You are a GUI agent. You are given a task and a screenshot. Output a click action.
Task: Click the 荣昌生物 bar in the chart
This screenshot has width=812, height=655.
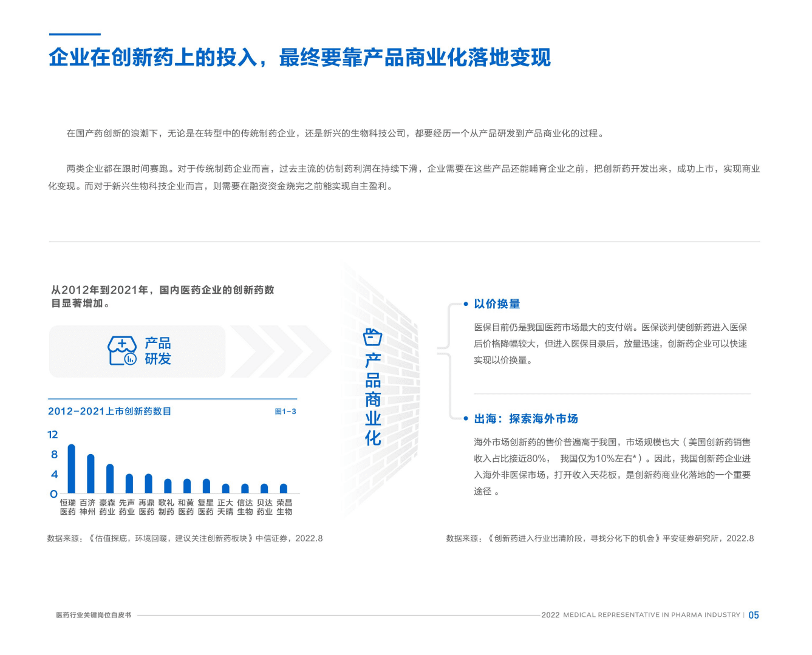pyautogui.click(x=284, y=487)
